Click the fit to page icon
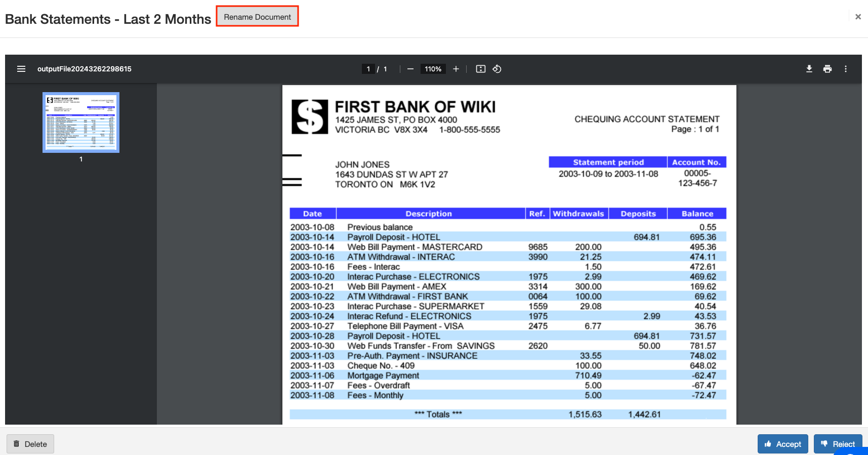The width and height of the screenshot is (868, 455). click(x=481, y=69)
